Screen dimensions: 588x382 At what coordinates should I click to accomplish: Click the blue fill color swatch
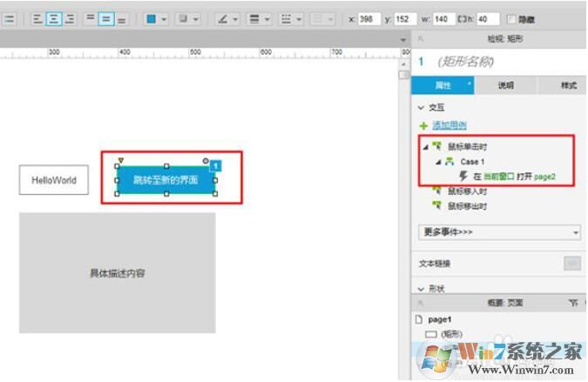[x=152, y=19]
